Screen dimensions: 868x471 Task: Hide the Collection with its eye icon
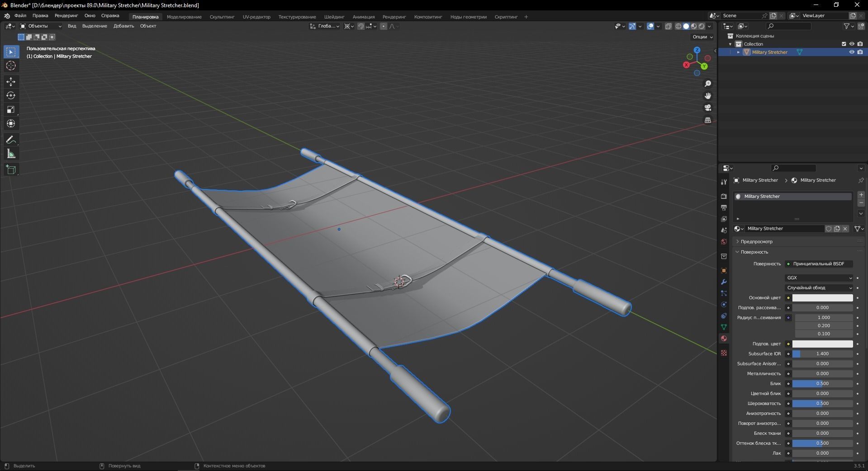tap(852, 44)
